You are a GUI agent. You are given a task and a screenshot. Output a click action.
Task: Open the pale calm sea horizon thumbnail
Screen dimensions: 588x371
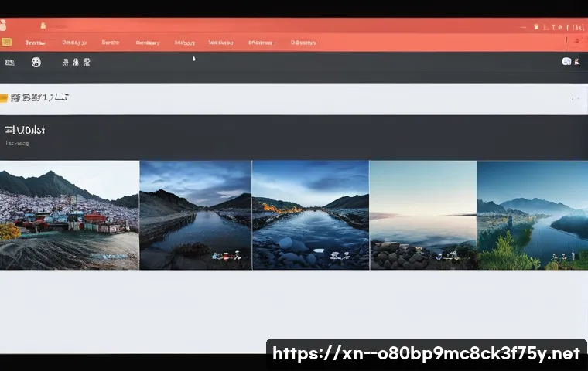point(423,215)
